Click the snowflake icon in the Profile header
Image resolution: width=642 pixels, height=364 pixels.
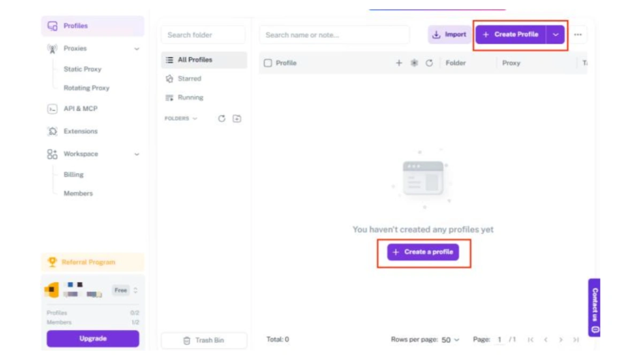[x=414, y=63]
